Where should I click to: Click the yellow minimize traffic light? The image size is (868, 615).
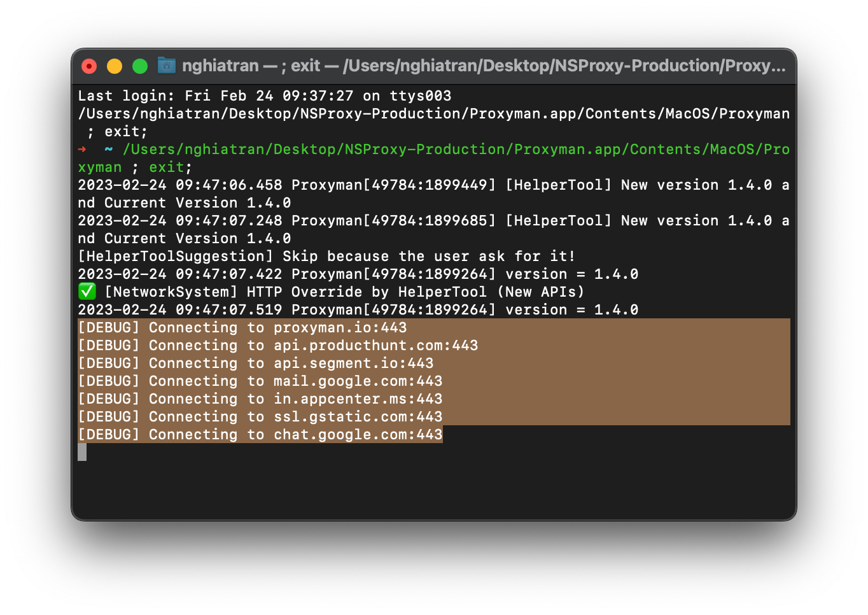[x=114, y=66]
